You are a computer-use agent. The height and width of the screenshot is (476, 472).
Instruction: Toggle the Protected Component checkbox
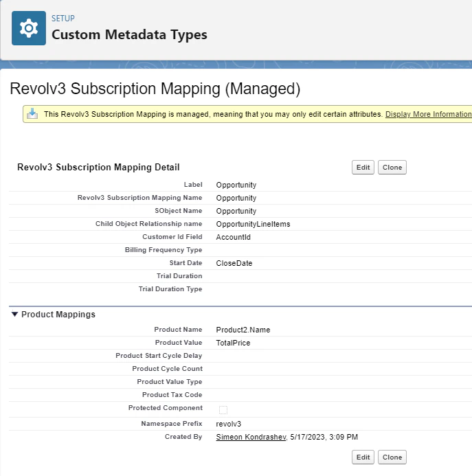point(223,410)
